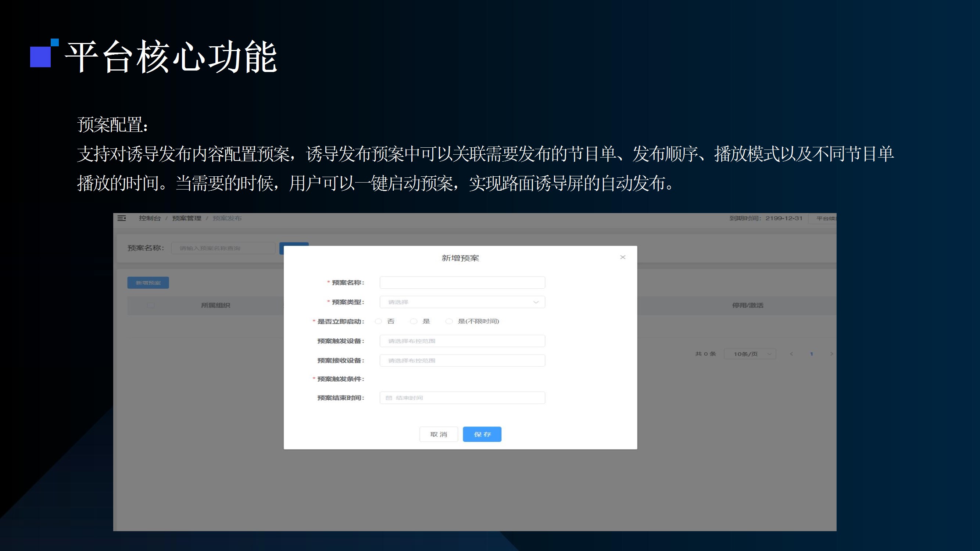Go to previous page arrow

[791, 354]
